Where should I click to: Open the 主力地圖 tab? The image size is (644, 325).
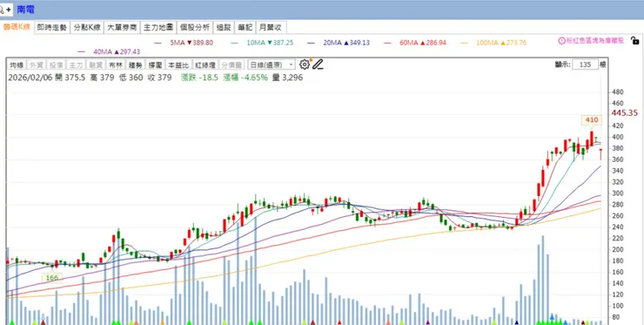(x=158, y=28)
